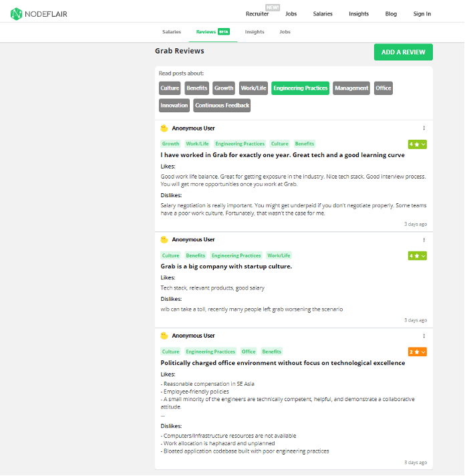Switch to the Jobs sub-tab
This screenshot has width=465, height=476.
(x=285, y=32)
